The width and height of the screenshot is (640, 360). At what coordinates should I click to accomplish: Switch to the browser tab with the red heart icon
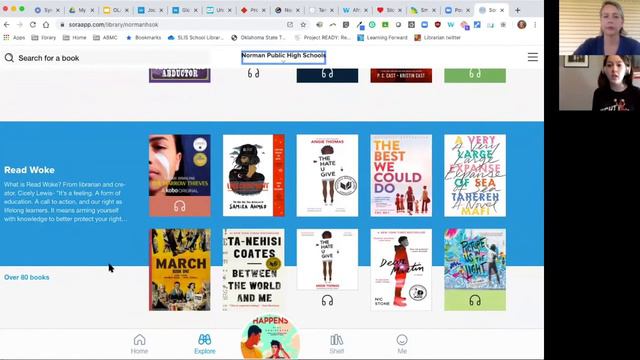(x=388, y=10)
